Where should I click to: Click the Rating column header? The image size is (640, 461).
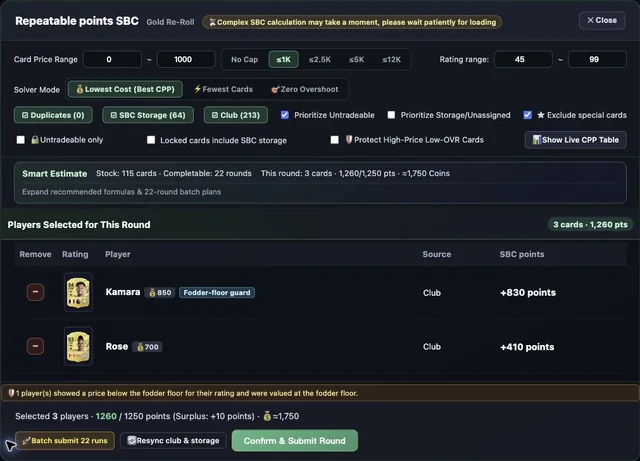[75, 254]
